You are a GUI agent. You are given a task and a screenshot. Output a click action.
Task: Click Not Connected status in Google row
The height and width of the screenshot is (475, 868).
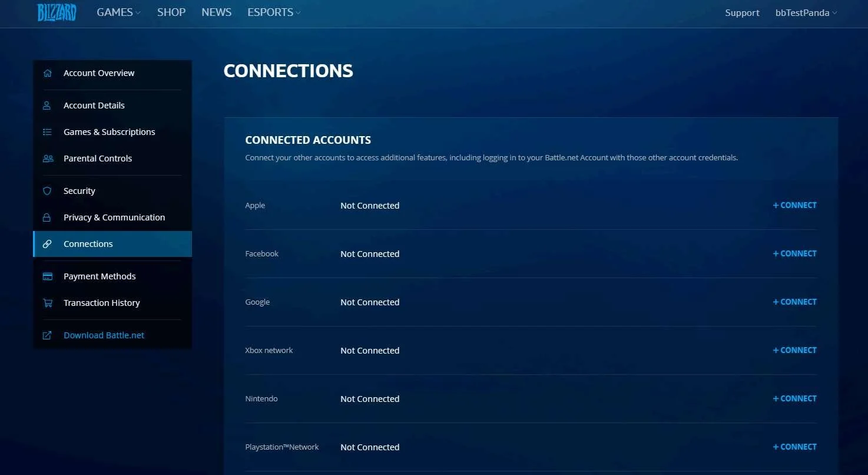370,302
